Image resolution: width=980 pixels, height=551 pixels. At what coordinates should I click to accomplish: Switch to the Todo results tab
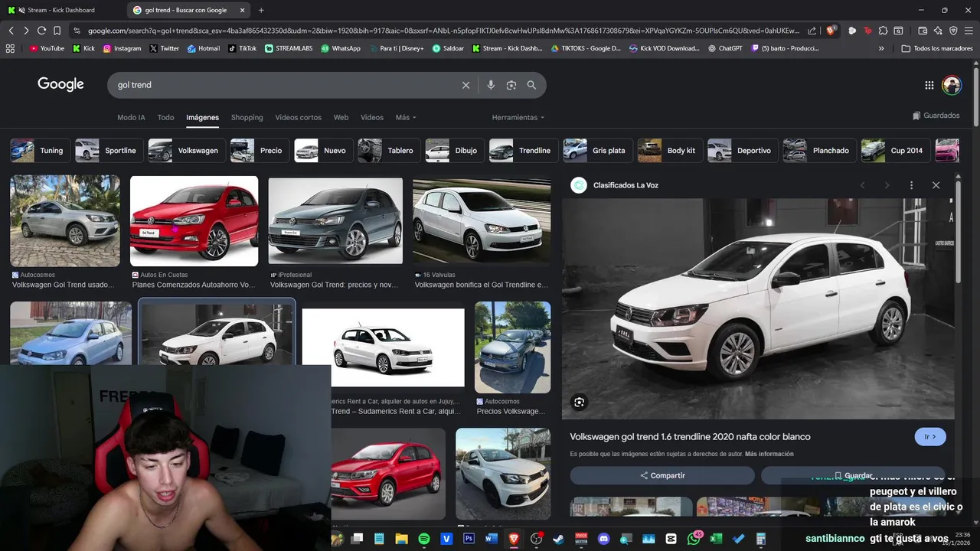tap(165, 117)
